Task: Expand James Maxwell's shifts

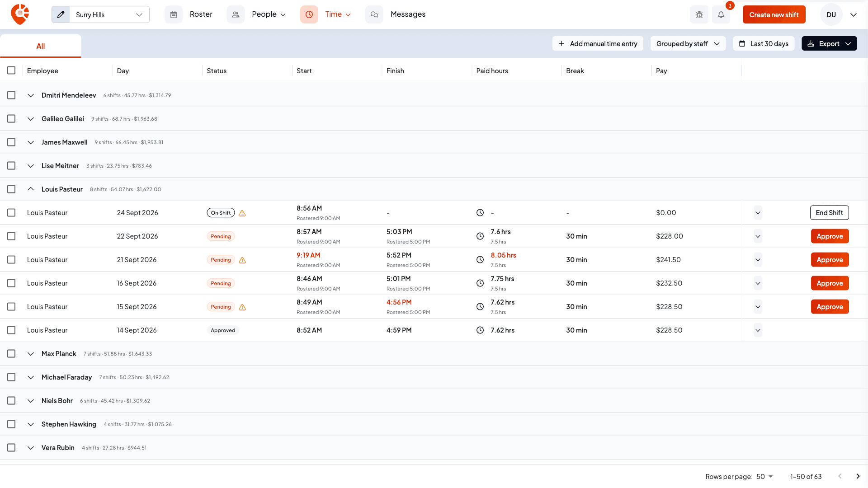Action: point(31,142)
